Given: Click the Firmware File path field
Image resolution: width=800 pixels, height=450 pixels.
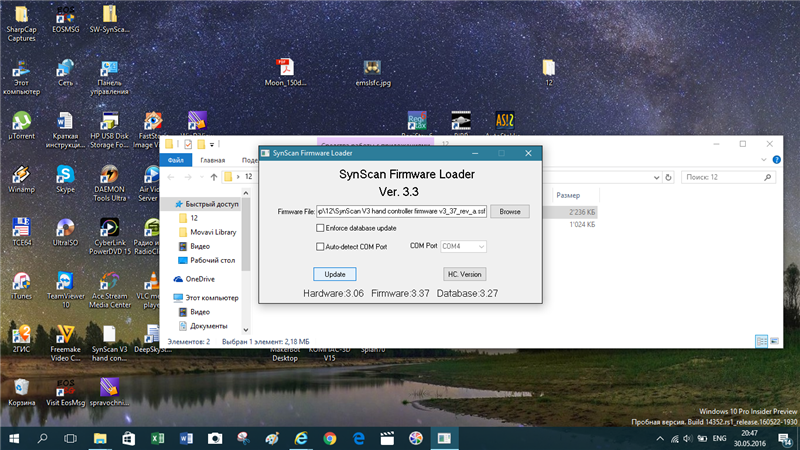Looking at the screenshot, I should 401,211.
